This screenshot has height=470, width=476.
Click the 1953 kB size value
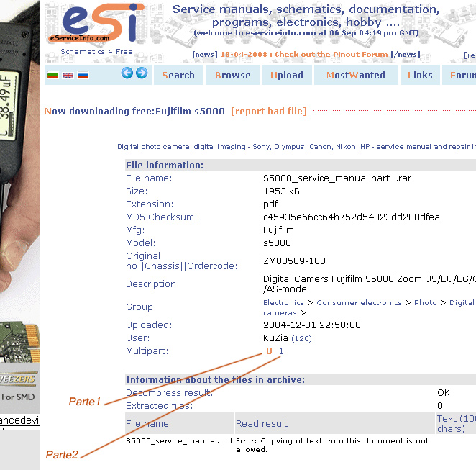pos(281,191)
